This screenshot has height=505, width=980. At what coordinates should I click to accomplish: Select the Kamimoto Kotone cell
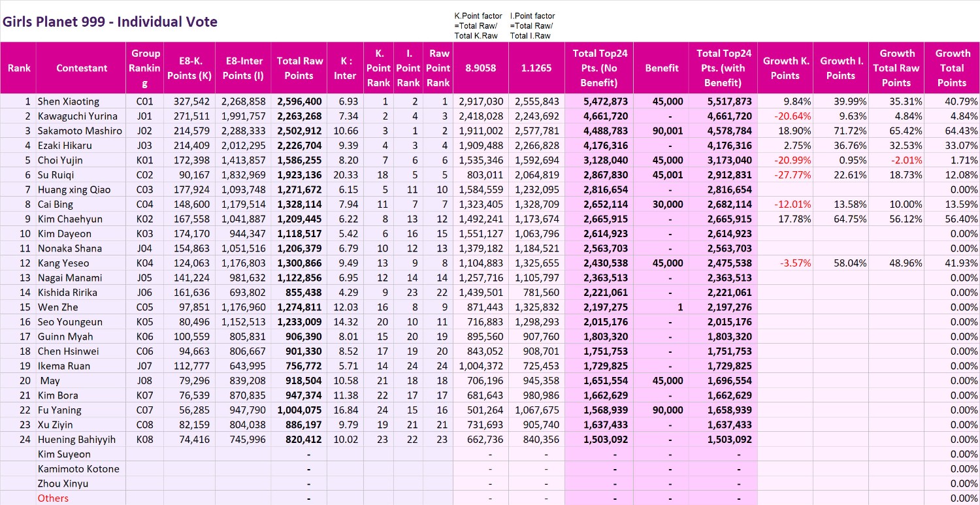(81, 469)
